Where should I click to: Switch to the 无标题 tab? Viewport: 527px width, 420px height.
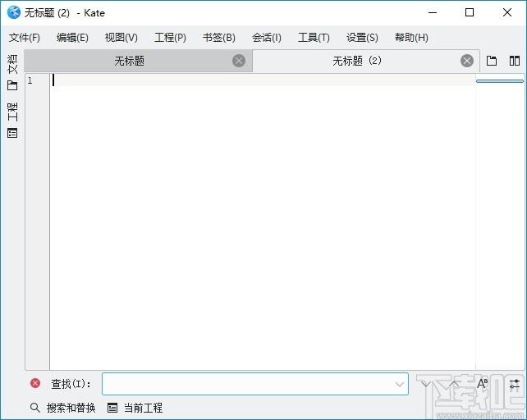pos(130,62)
